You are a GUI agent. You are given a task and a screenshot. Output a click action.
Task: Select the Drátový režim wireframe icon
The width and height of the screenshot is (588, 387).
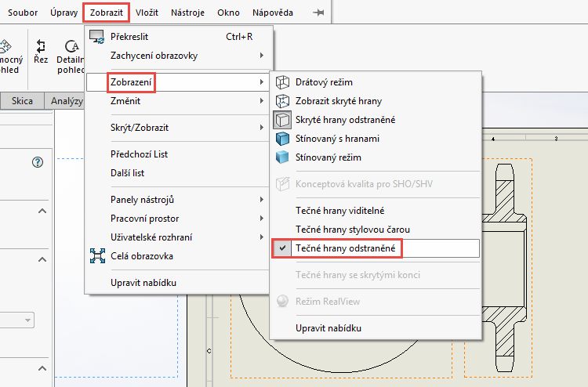pos(282,82)
